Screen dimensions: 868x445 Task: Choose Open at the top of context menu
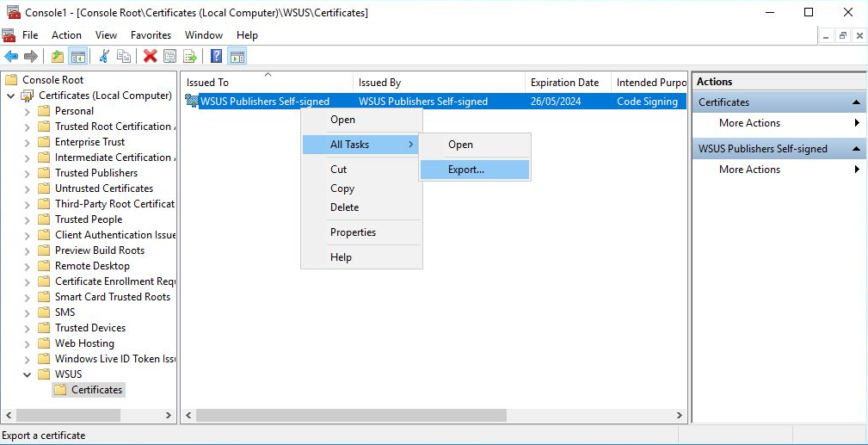click(x=361, y=120)
